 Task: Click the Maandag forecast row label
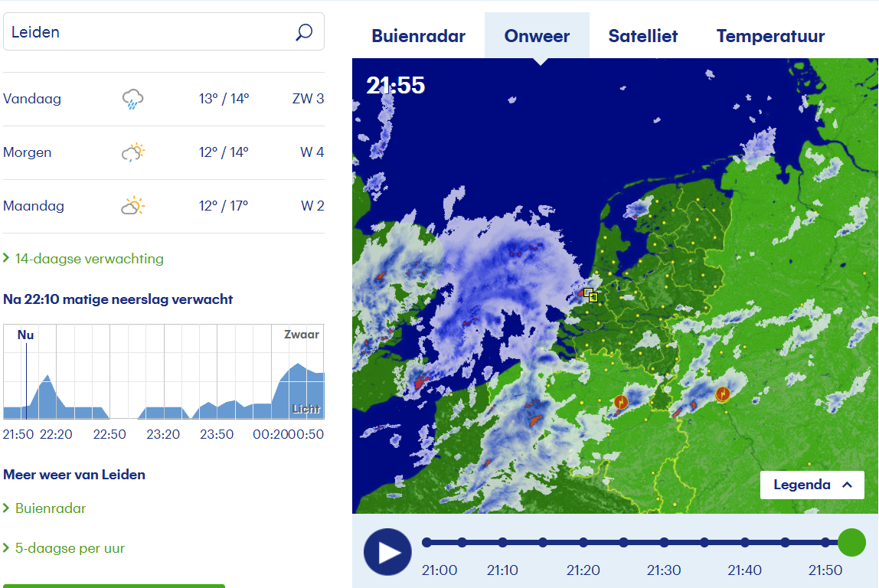click(34, 206)
